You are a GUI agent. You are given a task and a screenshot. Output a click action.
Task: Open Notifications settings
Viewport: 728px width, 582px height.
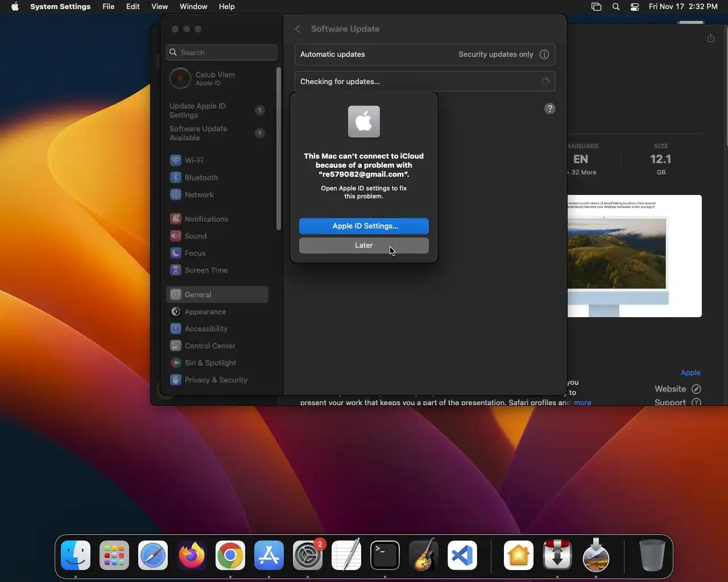[217, 219]
